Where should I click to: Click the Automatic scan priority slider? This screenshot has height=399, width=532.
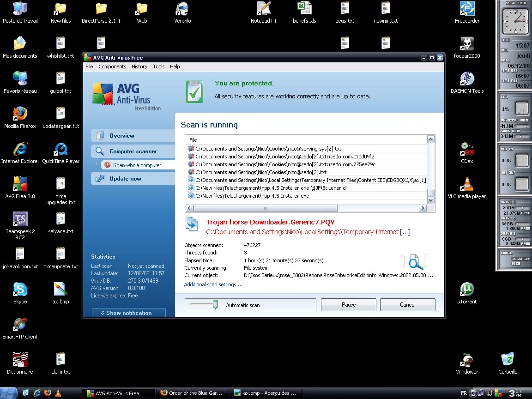click(215, 305)
